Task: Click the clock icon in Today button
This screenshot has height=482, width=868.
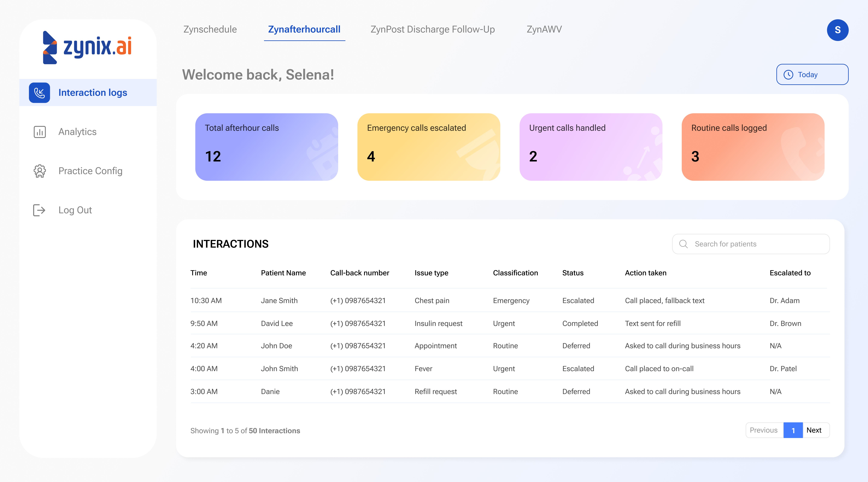Action: point(788,74)
